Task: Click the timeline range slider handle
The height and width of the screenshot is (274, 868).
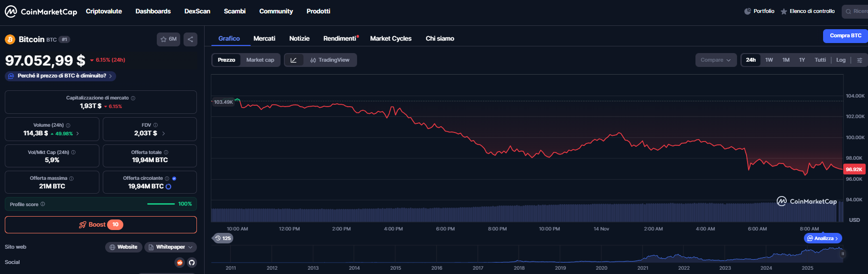Action: [843, 254]
